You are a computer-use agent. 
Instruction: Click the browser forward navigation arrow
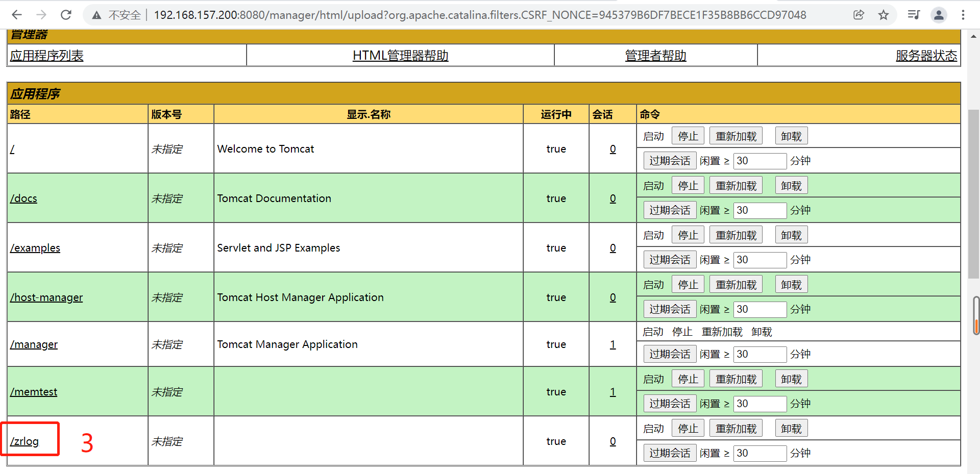[x=41, y=15]
